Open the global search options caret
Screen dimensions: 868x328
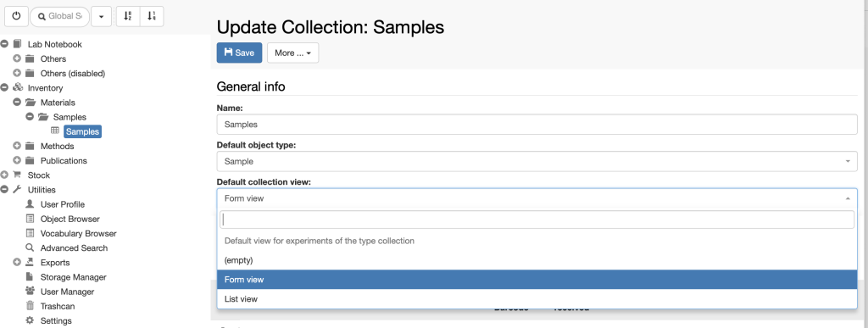click(x=102, y=17)
